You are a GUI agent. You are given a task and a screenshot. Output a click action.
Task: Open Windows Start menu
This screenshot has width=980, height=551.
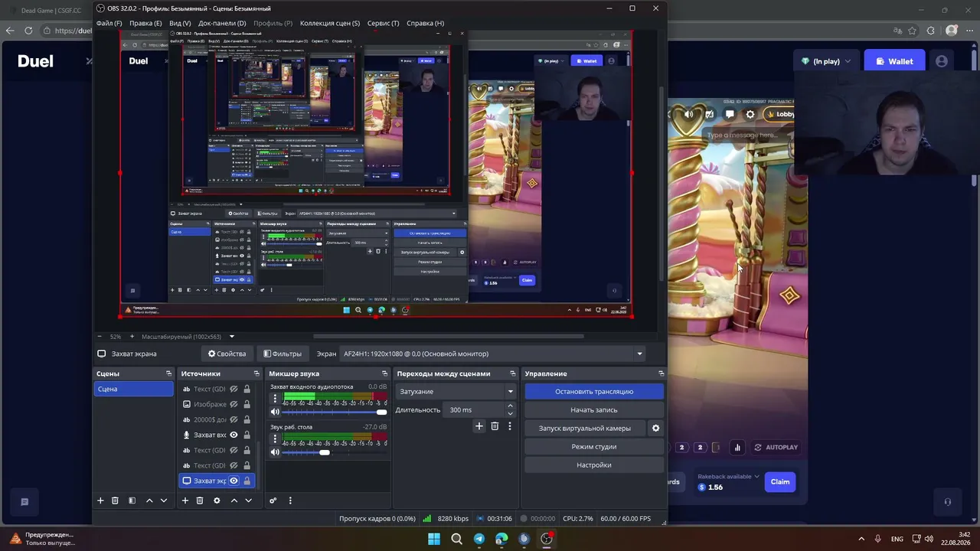[x=434, y=539]
